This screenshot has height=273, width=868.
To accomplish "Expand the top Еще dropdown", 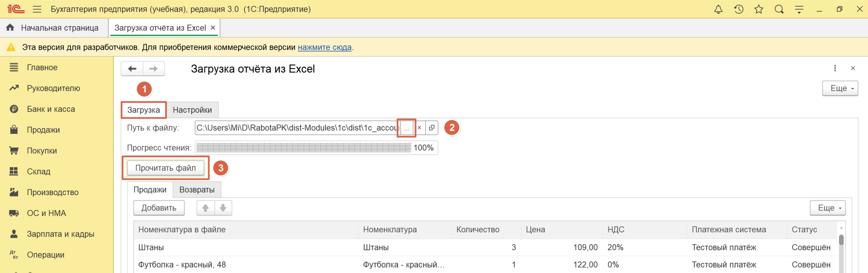I will tap(840, 88).
